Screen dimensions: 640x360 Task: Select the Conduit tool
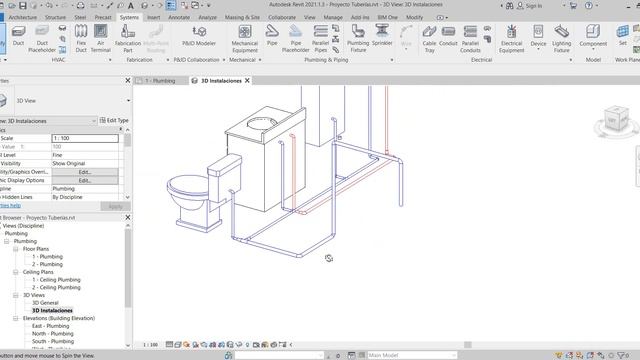[x=448, y=36]
